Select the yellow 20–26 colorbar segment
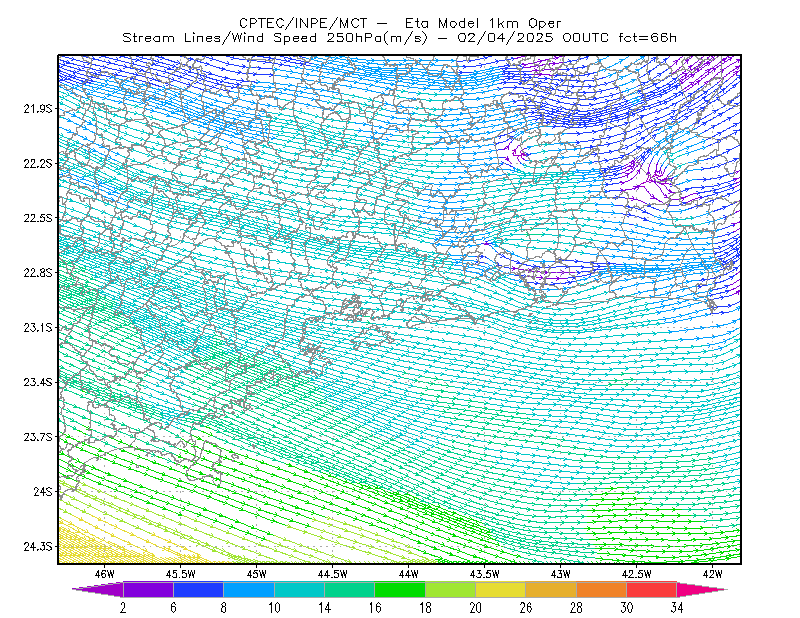The height and width of the screenshot is (618, 800). coord(501,589)
